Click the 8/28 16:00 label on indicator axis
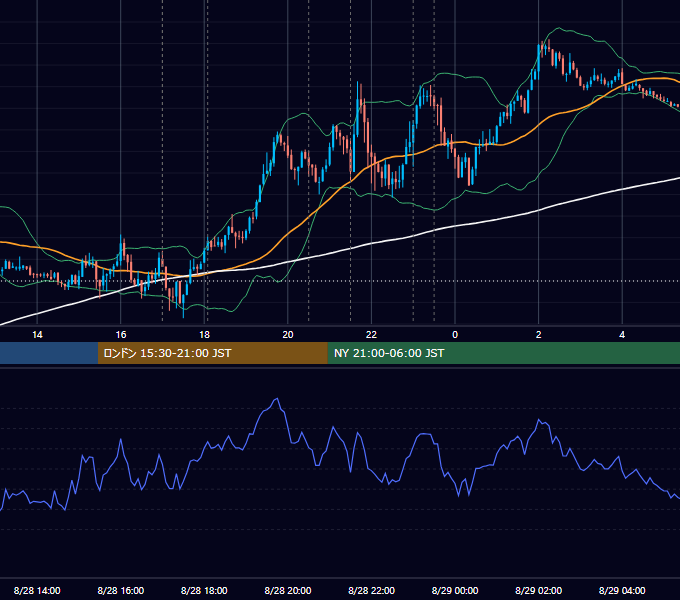The height and width of the screenshot is (600, 680). [121, 590]
